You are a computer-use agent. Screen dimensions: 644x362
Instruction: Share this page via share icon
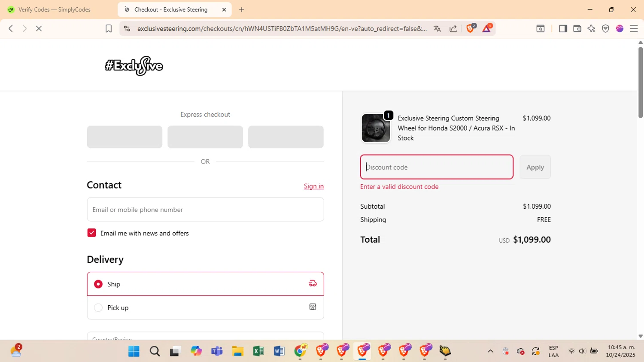click(x=453, y=28)
